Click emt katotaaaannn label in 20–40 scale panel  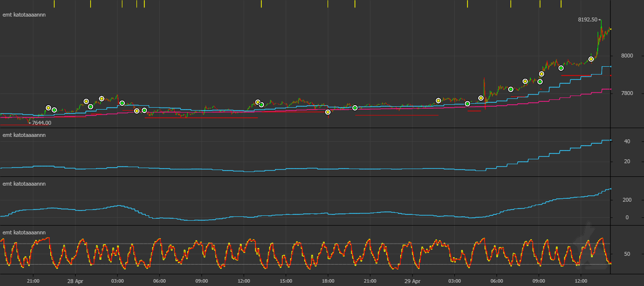pos(24,135)
